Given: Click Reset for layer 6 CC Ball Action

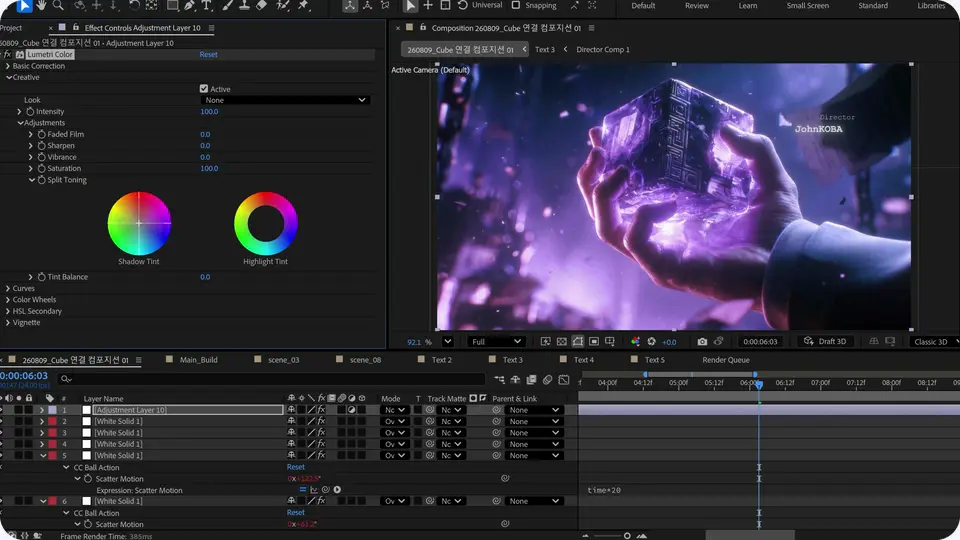Looking at the screenshot, I should [296, 512].
